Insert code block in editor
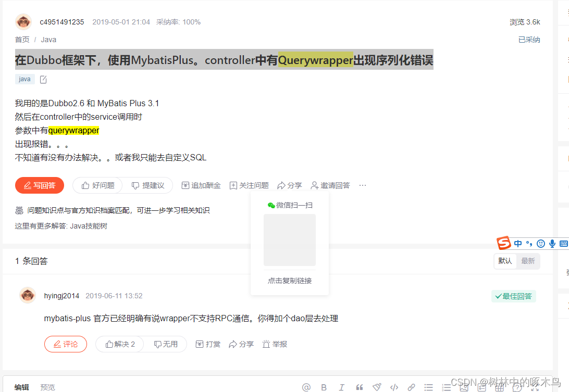This screenshot has height=392, width=569. (394, 387)
